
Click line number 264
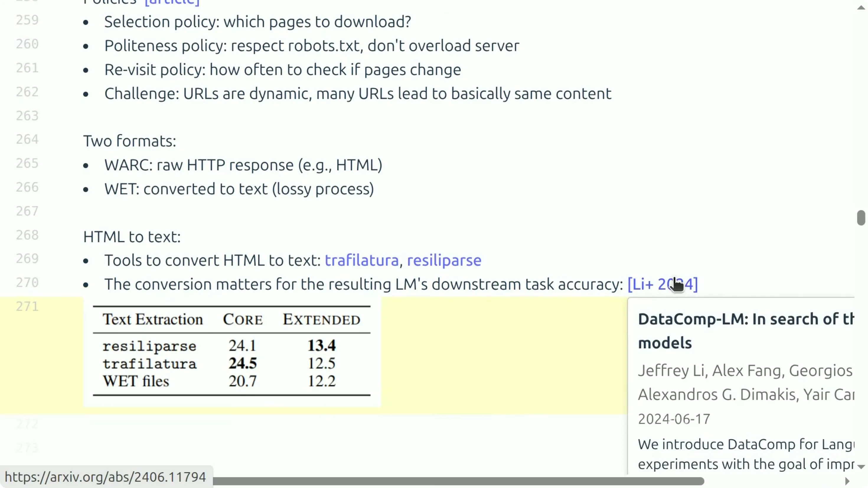pos(27,140)
